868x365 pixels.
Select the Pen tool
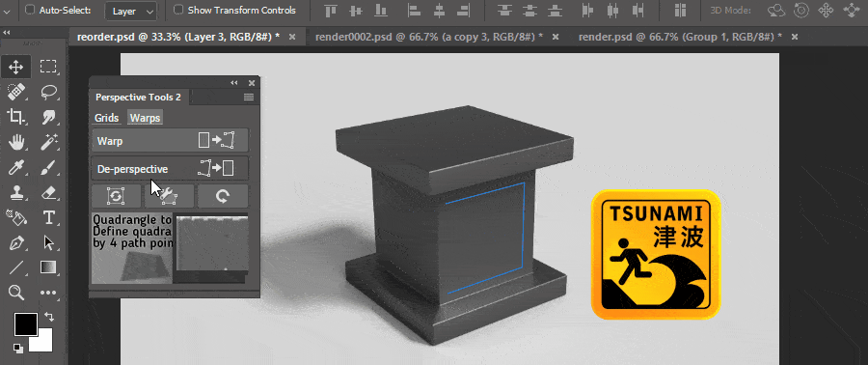[x=16, y=242]
